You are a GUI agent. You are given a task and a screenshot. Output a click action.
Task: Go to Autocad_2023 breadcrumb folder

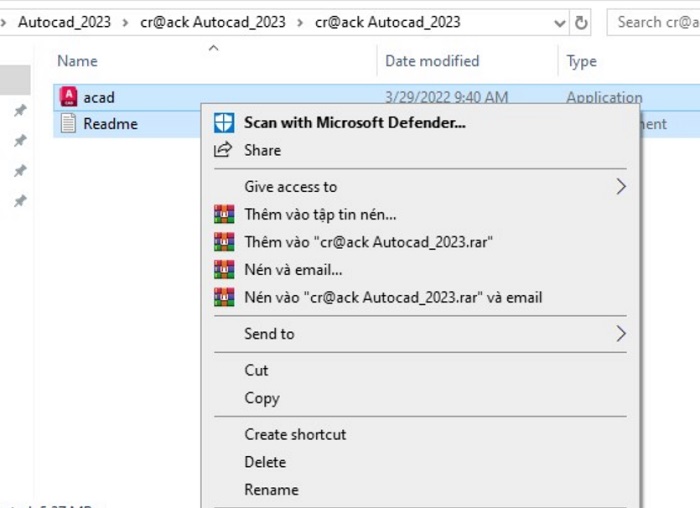[64, 22]
